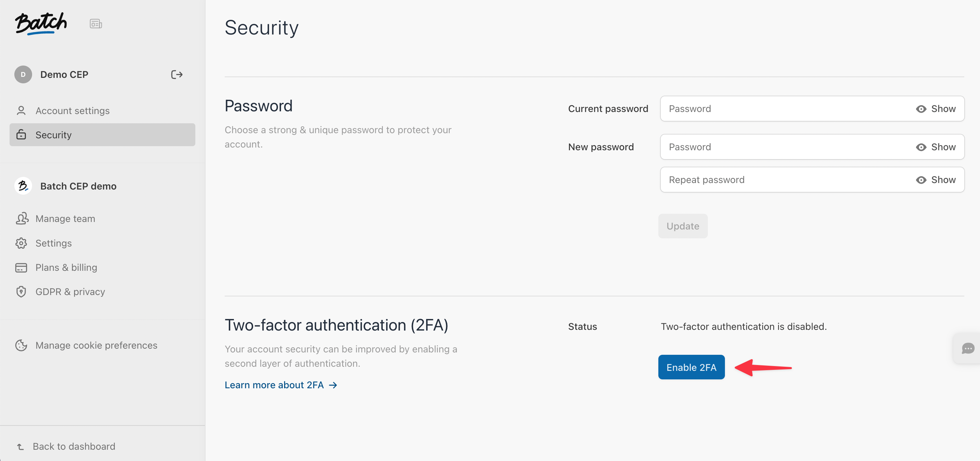Open the chat support bubble

tap(967, 348)
